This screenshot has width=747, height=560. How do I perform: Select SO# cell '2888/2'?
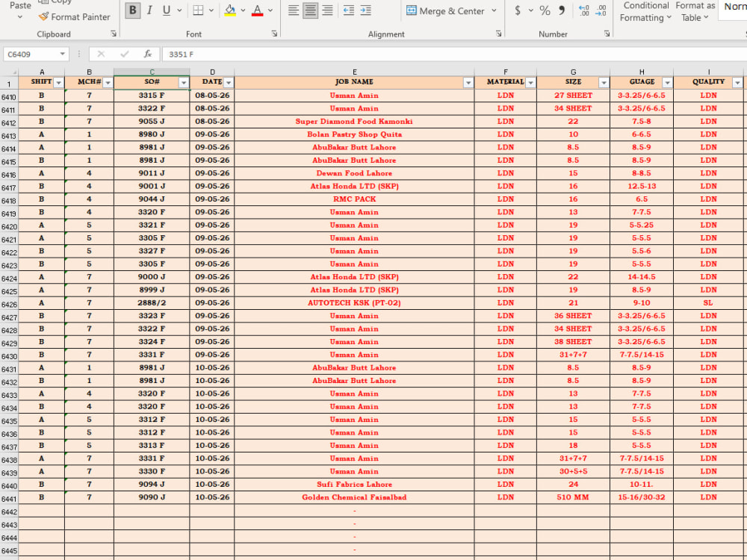coord(152,303)
